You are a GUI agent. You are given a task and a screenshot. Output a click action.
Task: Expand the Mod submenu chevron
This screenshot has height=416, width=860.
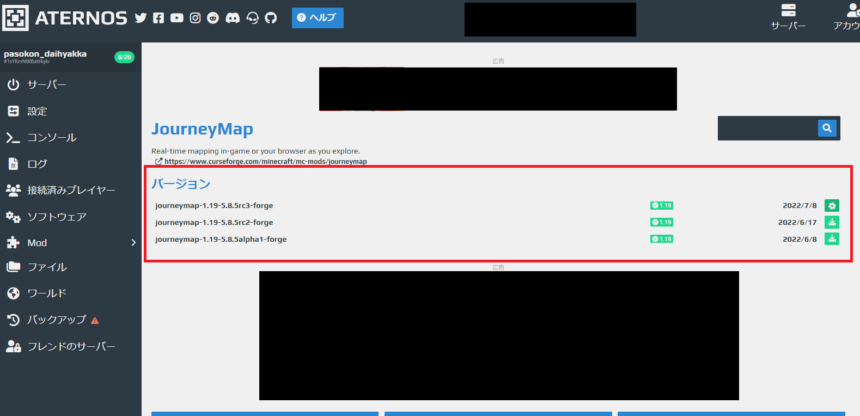click(133, 243)
